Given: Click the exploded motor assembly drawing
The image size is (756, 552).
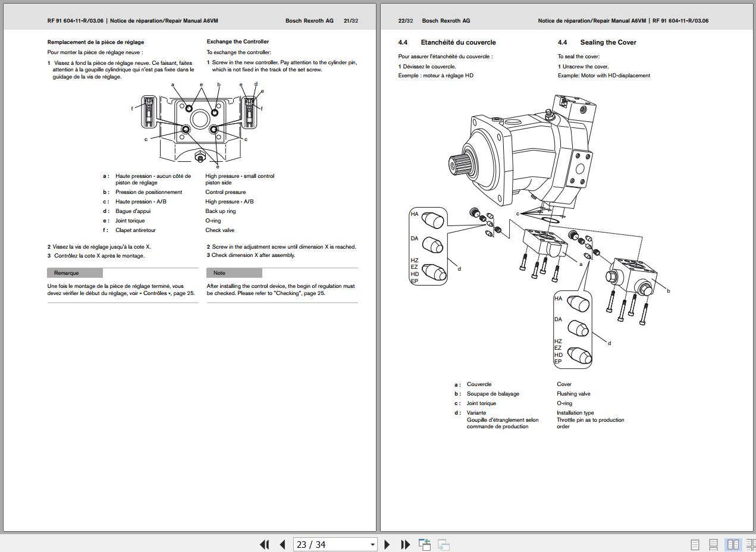Looking at the screenshot, I should tap(539, 232).
